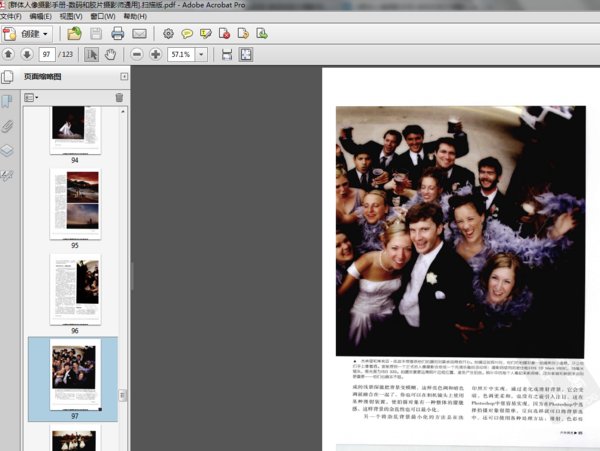Click the thumbnail panel scrollbar thumb
This screenshot has height=451, width=600.
click(123, 395)
